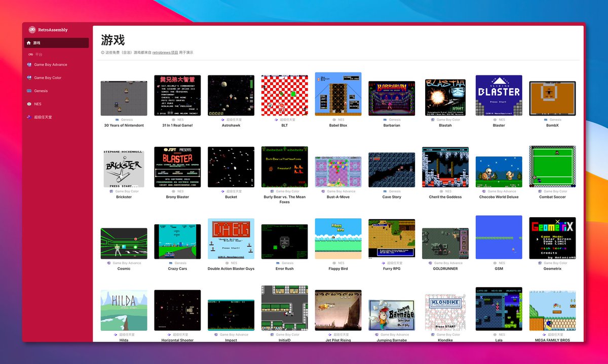Open the Klondike card game thumbnail
This screenshot has height=364, width=608.
(x=445, y=312)
